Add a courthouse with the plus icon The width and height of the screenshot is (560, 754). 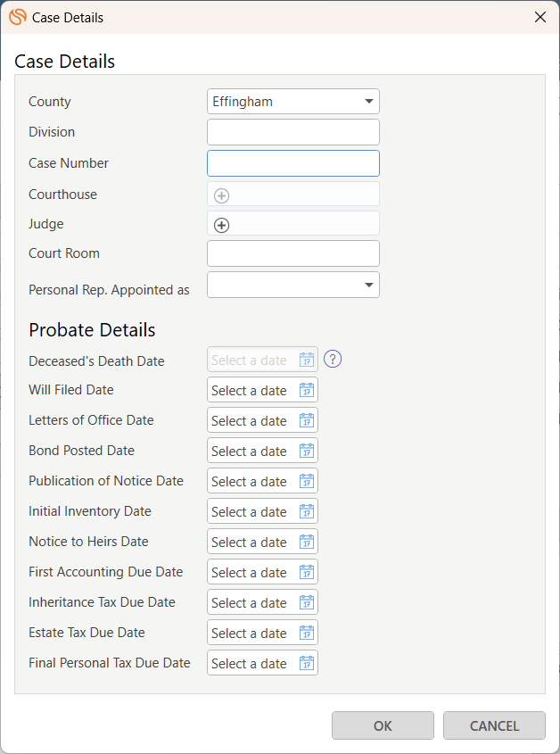point(222,195)
